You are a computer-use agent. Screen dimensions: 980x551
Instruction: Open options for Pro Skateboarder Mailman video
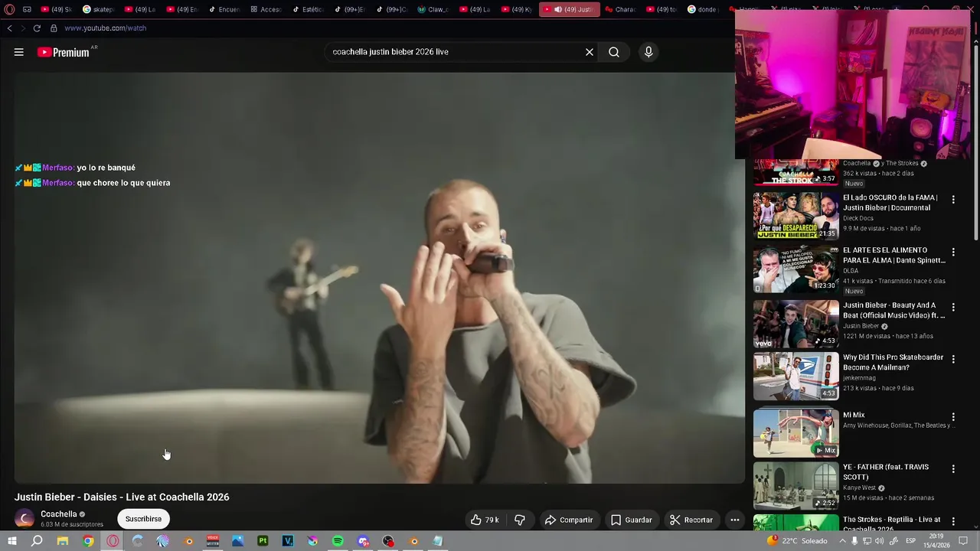[953, 359]
